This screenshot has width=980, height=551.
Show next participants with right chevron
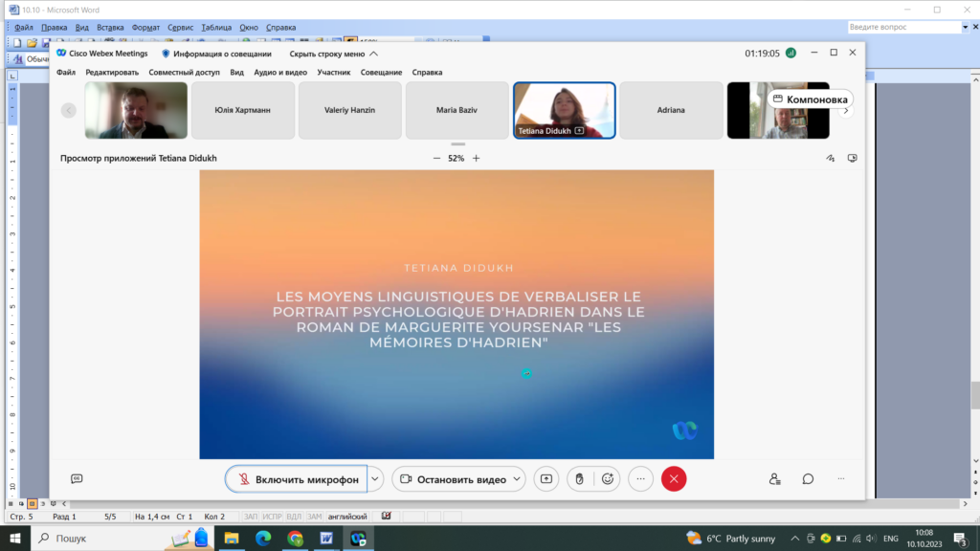(x=846, y=111)
